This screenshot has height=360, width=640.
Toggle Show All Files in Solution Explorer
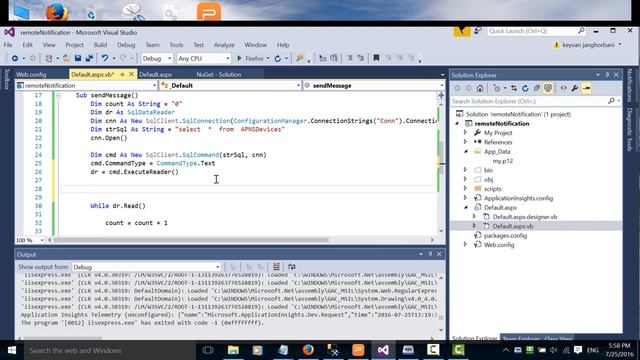coord(548,88)
